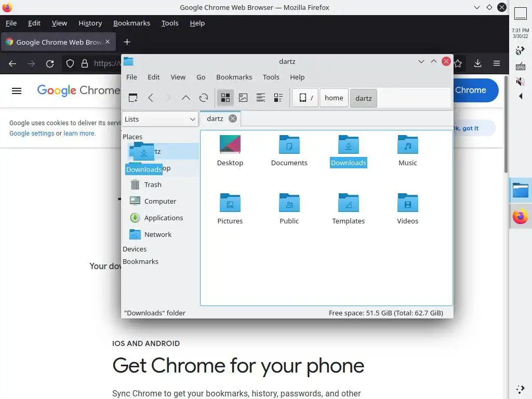Reload page in Firefox
This screenshot has width=532, height=399.
pos(50,63)
